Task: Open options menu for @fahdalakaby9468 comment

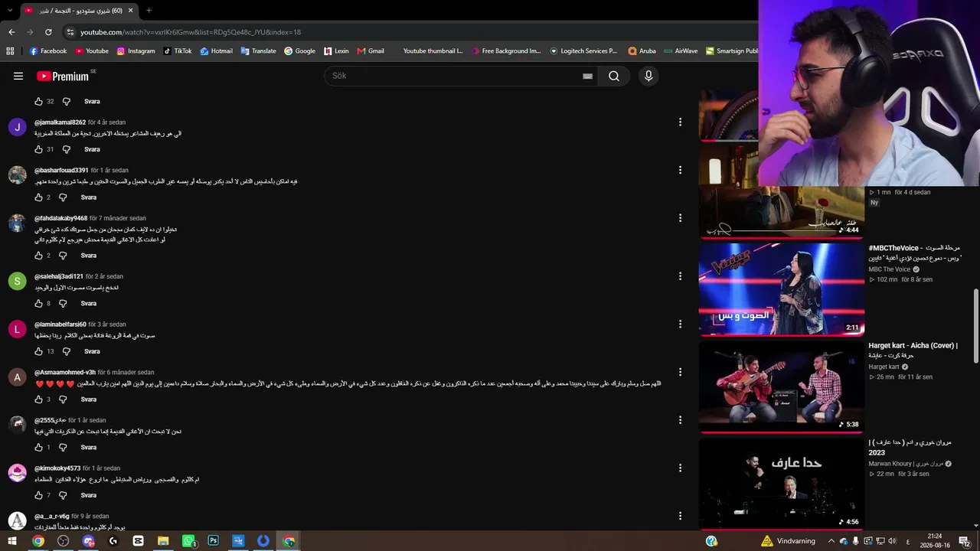Action: pyautogui.click(x=680, y=218)
